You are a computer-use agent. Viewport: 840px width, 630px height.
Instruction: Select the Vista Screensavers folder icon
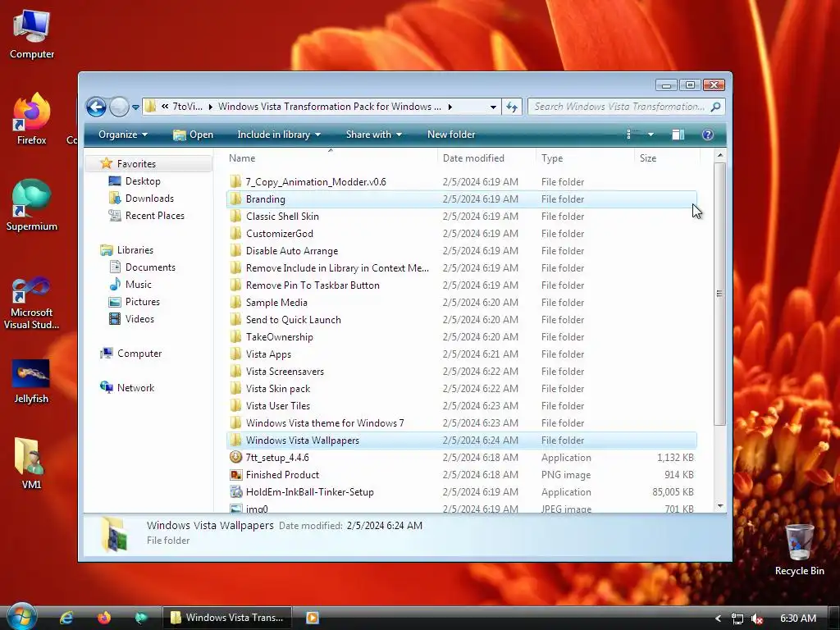(235, 372)
